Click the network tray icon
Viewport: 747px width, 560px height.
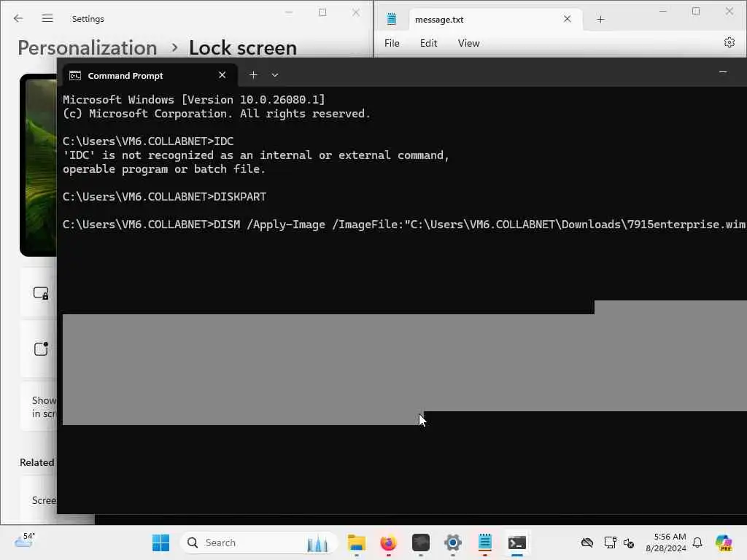(611, 542)
